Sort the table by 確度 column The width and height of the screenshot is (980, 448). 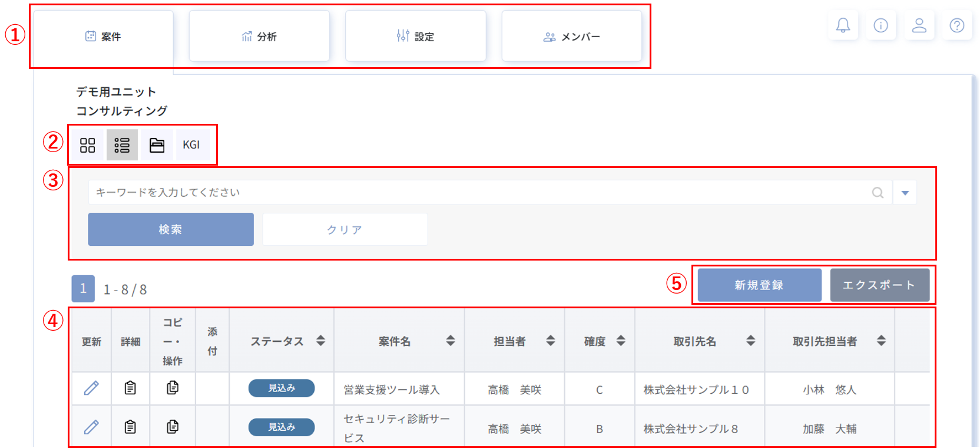(x=621, y=341)
